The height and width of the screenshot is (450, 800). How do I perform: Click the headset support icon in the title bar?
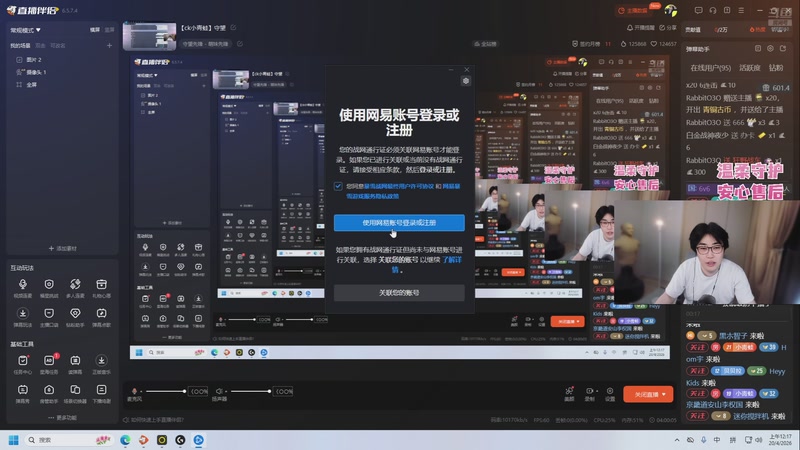(x=713, y=10)
